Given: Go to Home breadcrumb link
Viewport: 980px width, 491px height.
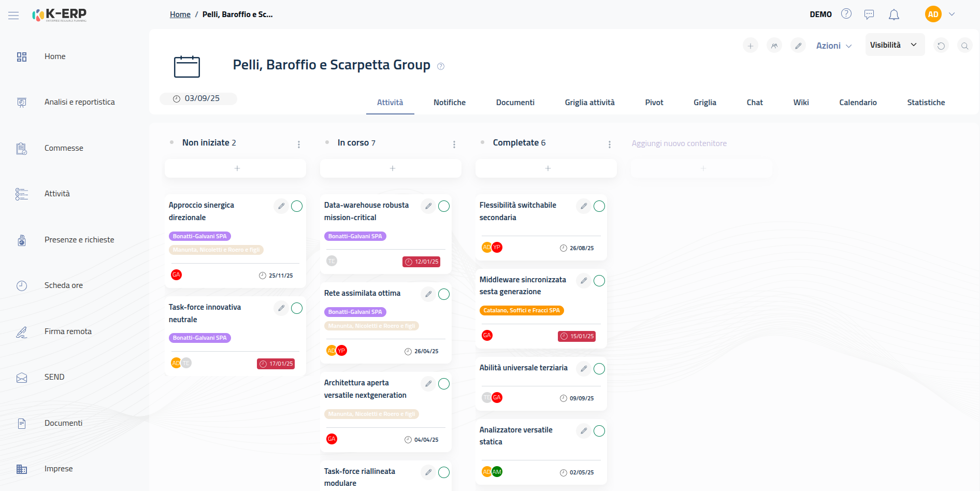Looking at the screenshot, I should 180,15.
